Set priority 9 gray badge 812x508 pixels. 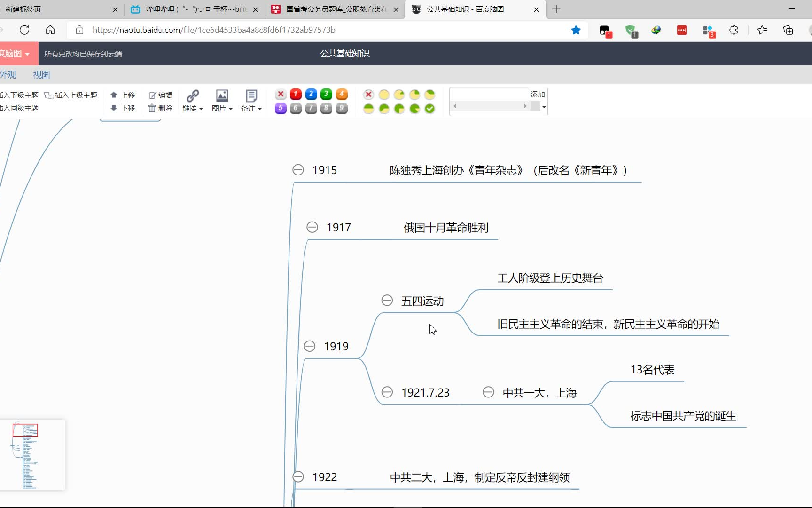[342, 108]
